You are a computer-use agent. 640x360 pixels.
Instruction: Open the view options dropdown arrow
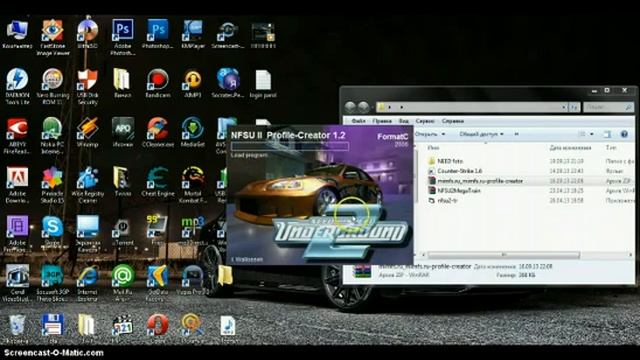[592, 134]
